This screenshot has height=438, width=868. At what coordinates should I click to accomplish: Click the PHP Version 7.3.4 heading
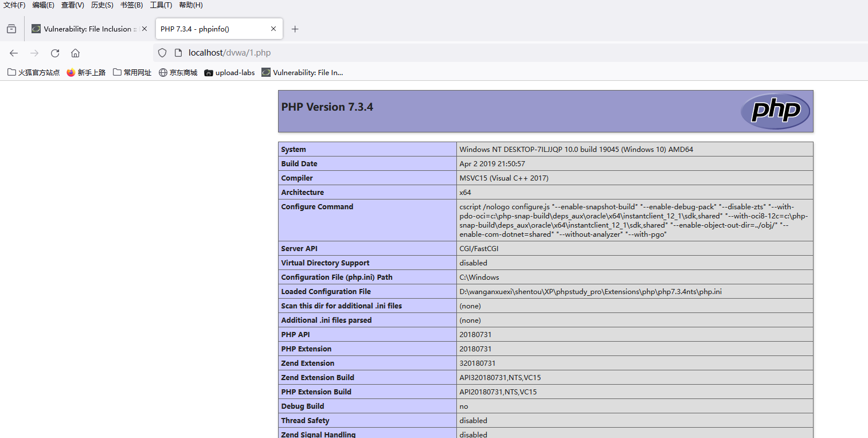coord(327,107)
